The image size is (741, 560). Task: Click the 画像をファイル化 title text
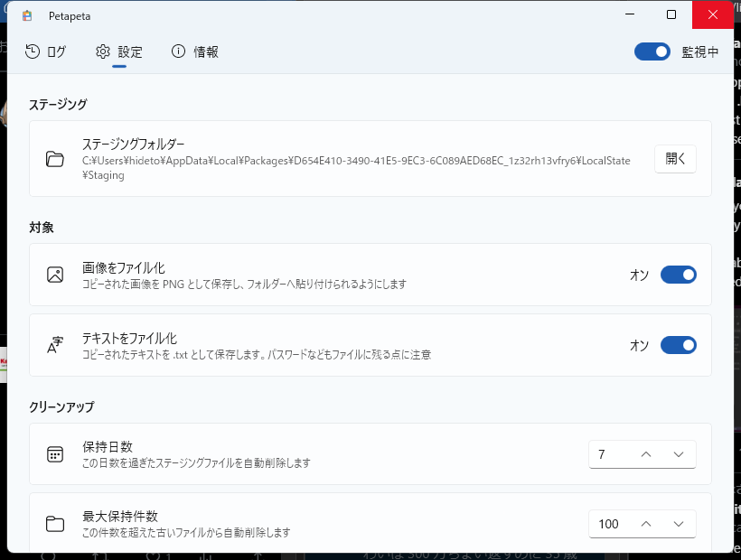[123, 267]
